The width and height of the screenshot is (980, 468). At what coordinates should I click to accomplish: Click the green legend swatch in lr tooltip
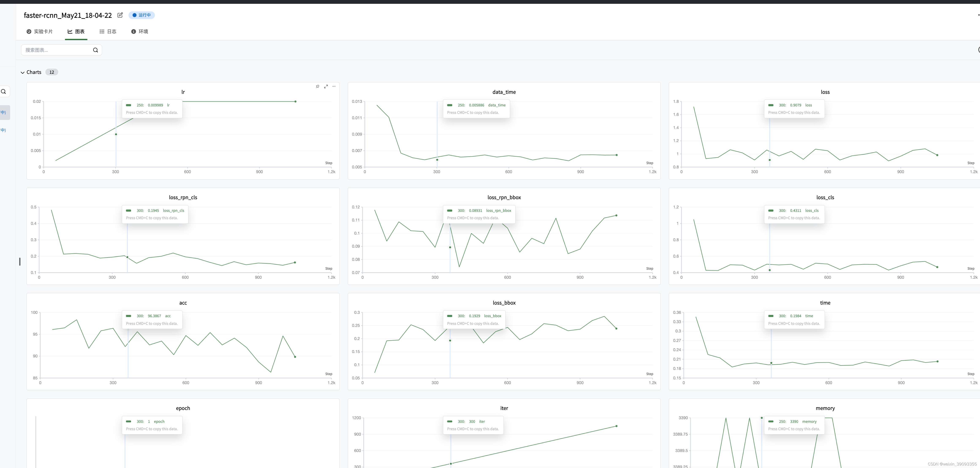tap(129, 105)
